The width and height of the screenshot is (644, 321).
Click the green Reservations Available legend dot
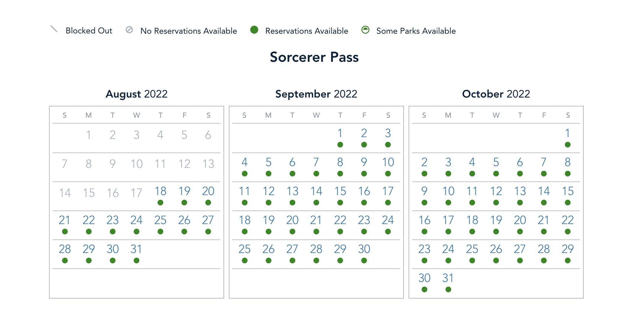click(x=254, y=30)
